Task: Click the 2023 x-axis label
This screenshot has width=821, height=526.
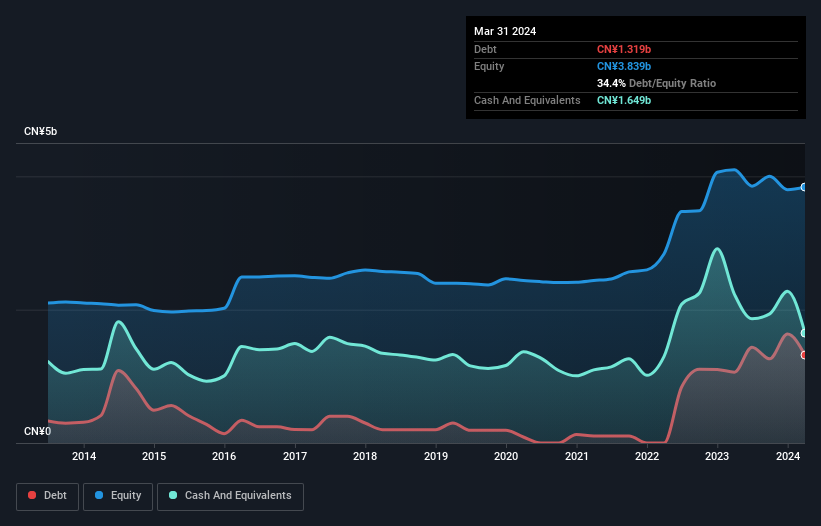Action: [x=717, y=456]
